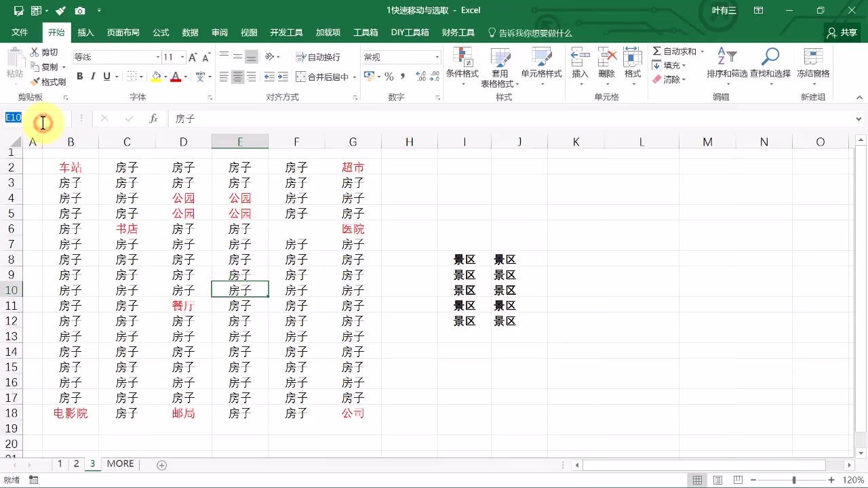Click Insert cells (插入) icon
This screenshot has width=868, height=488.
(x=580, y=66)
